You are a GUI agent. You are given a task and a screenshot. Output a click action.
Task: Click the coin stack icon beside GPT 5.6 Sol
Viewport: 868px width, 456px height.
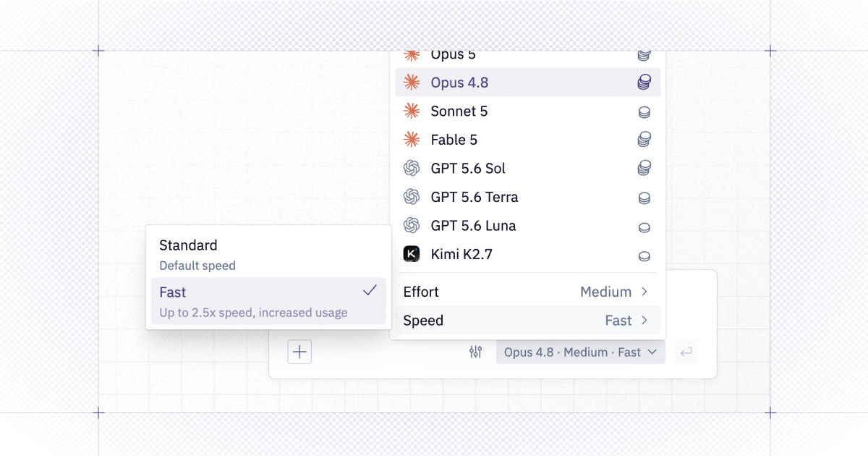tap(644, 168)
